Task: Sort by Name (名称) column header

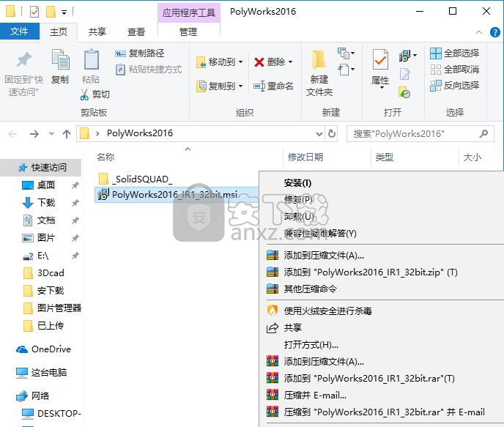Action: click(x=105, y=157)
